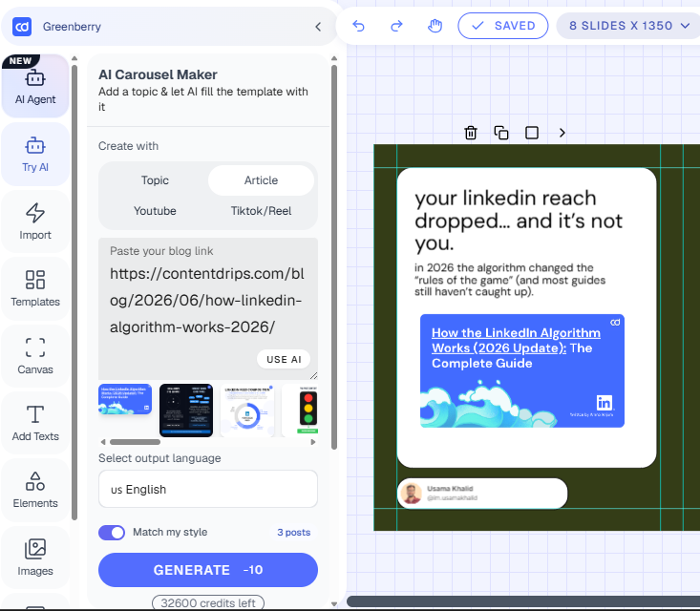Screen dimensions: 700x611
Task: Click the Contentdrips logo icon
Action: pos(22,27)
